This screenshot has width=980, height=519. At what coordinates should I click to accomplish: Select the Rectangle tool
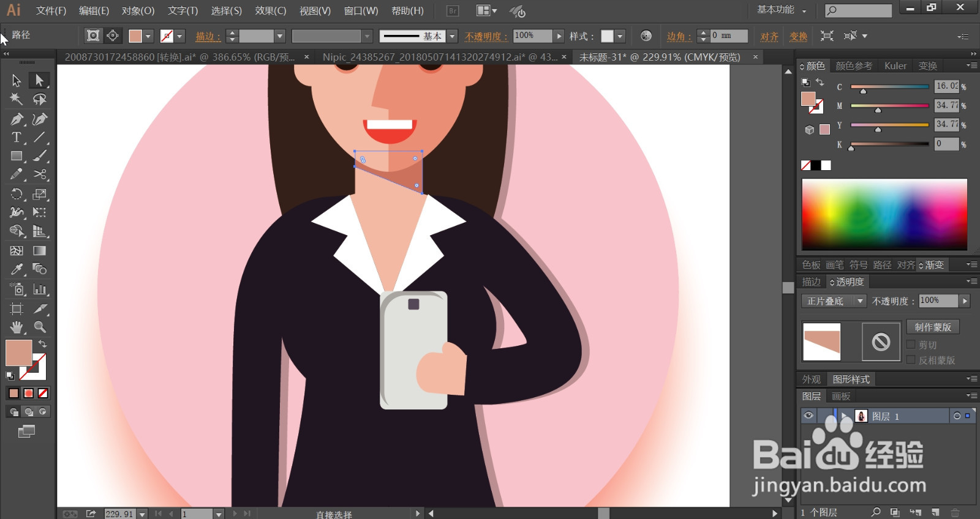click(x=17, y=156)
